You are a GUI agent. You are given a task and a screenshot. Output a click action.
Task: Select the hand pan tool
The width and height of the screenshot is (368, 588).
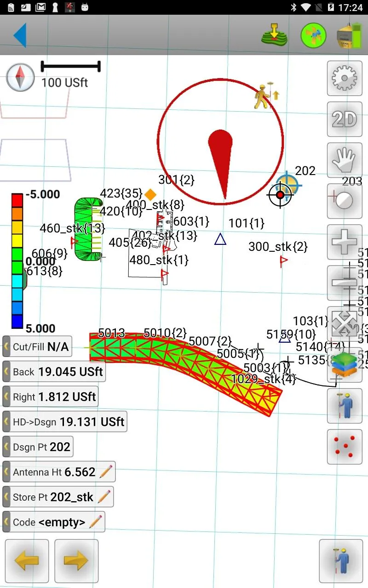[345, 160]
